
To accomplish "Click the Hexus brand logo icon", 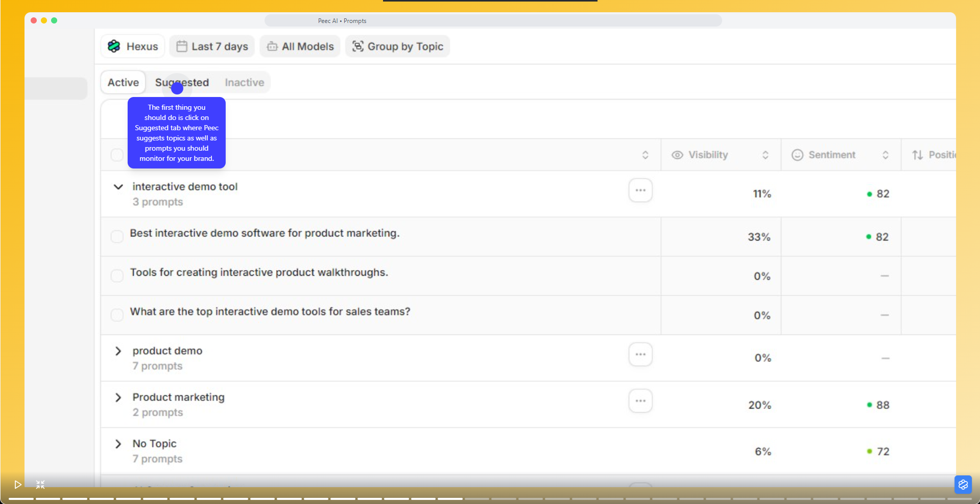I will point(114,46).
